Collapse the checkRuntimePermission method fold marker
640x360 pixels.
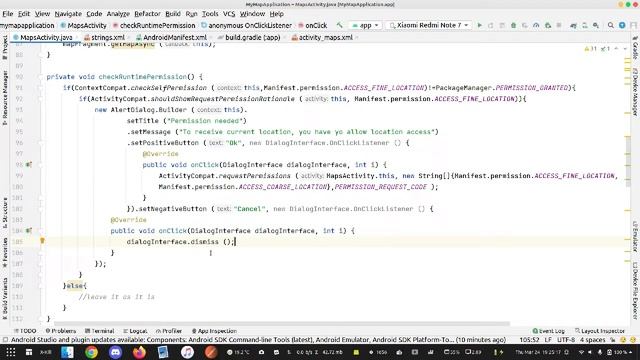(x=40, y=77)
